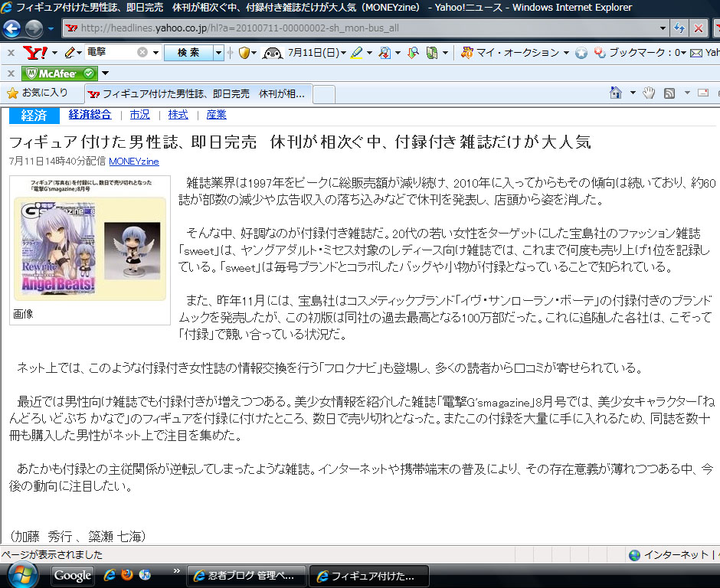Click the Yahoo! logo on the toolbar
This screenshot has height=588, width=720.
(x=35, y=53)
